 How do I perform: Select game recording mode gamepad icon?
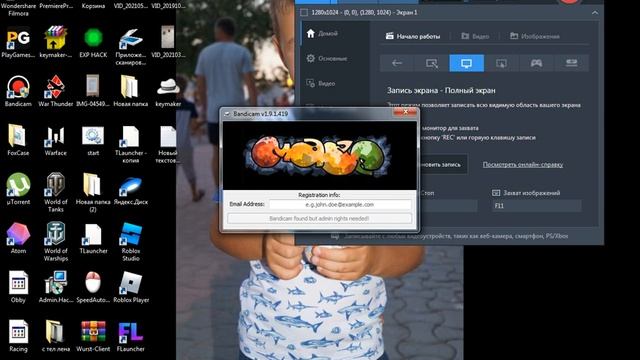tap(536, 63)
